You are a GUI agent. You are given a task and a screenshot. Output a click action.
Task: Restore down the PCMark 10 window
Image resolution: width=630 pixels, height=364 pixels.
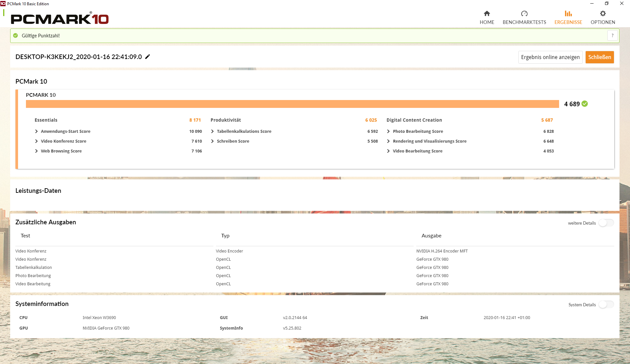point(607,4)
